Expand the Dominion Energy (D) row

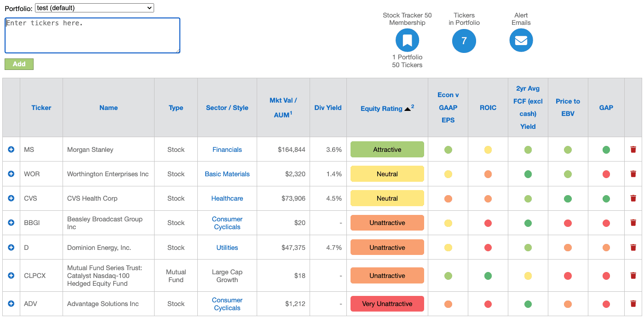11,248
